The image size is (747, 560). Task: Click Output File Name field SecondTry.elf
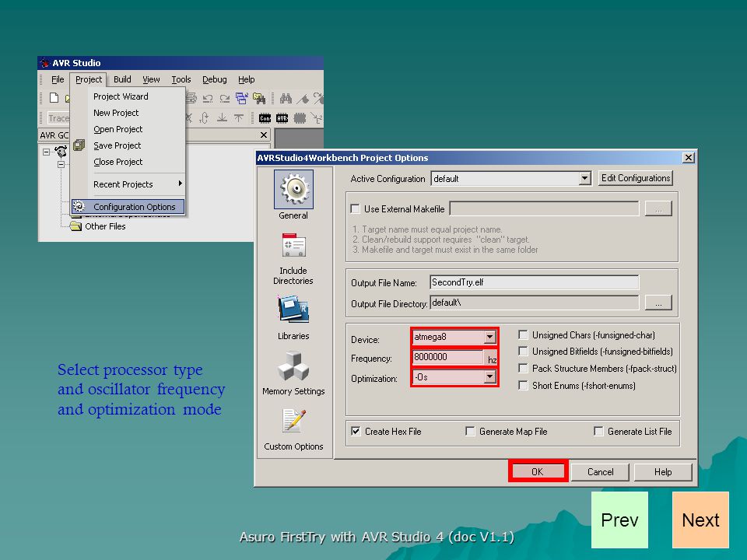(534, 282)
